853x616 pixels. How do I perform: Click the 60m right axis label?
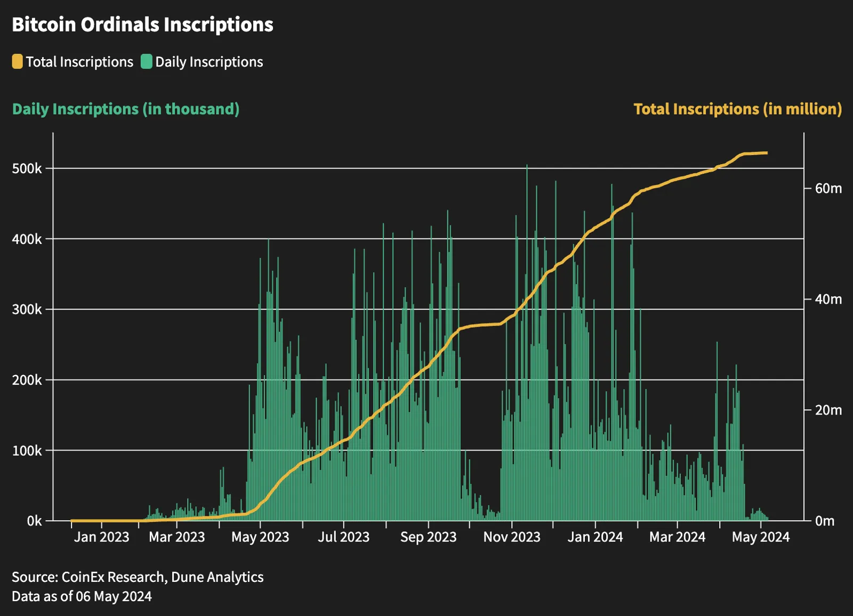pyautogui.click(x=828, y=188)
